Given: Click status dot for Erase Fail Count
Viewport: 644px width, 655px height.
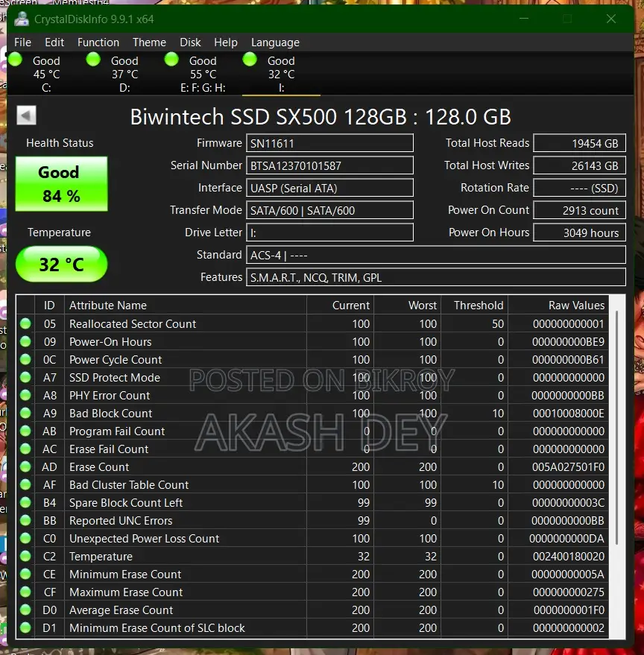Looking at the screenshot, I should (x=25, y=449).
